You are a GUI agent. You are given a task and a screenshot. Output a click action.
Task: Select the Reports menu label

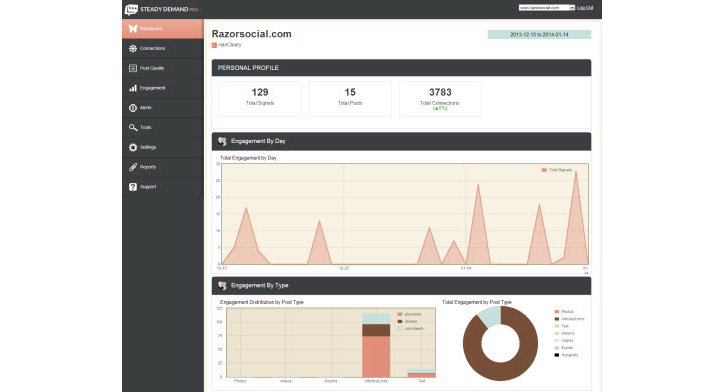148,167
